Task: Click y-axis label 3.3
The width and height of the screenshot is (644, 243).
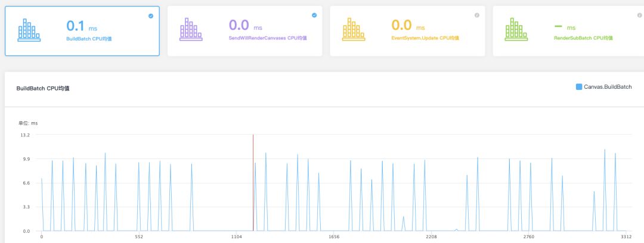Action: [x=26, y=207]
